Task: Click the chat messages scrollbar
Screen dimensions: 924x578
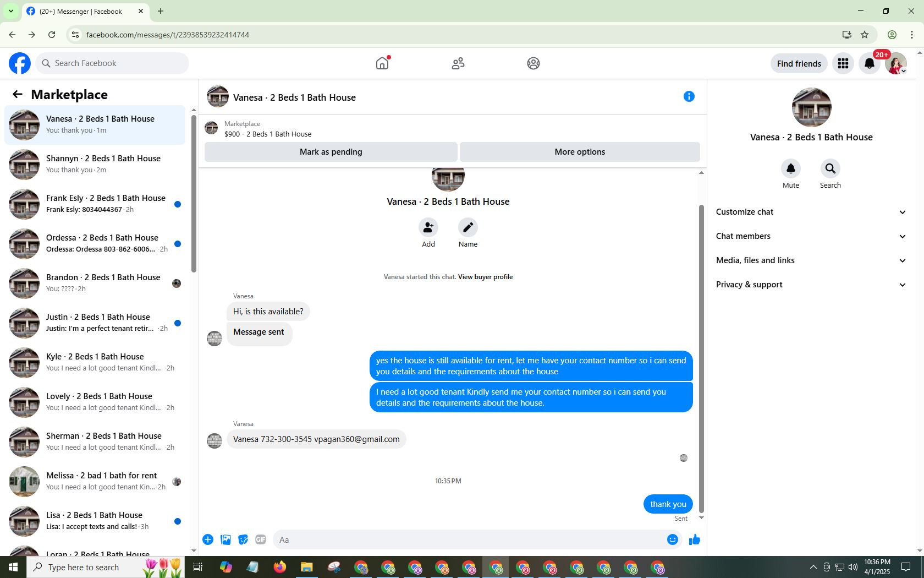Action: [701, 358]
